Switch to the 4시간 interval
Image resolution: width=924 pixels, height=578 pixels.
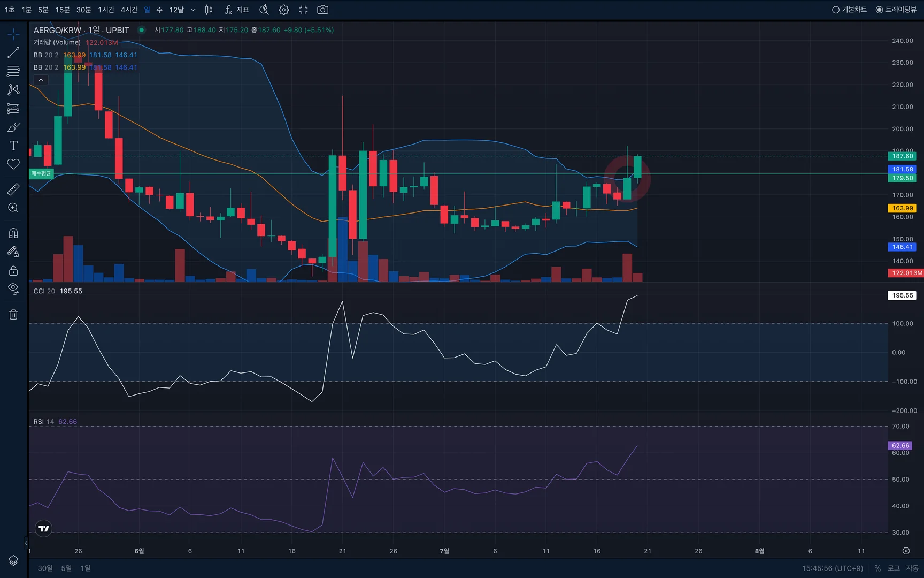click(x=129, y=10)
